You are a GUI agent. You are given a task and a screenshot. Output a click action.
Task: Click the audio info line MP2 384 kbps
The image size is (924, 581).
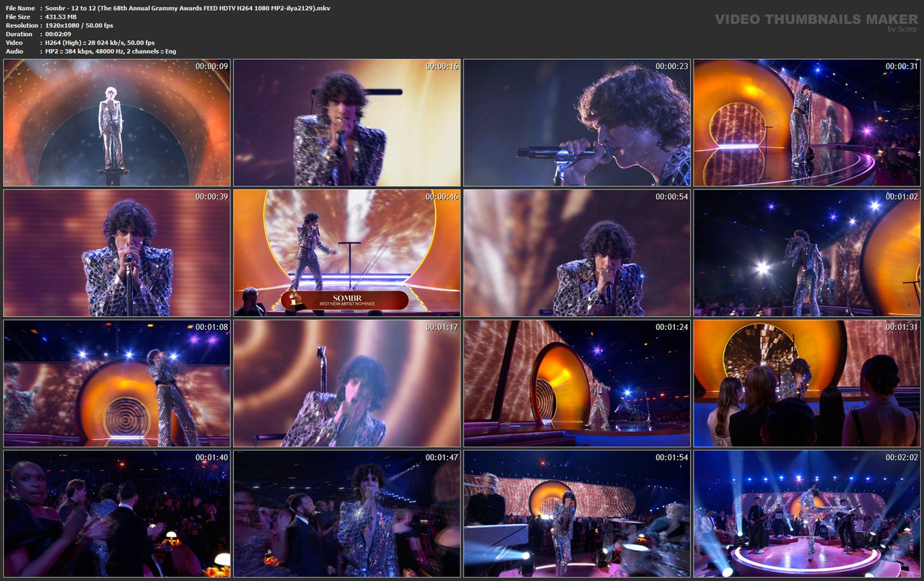click(110, 51)
